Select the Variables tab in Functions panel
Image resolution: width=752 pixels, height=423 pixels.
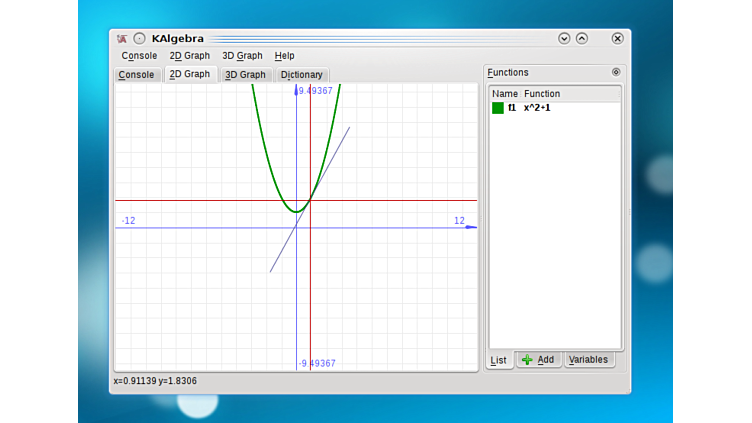588,360
